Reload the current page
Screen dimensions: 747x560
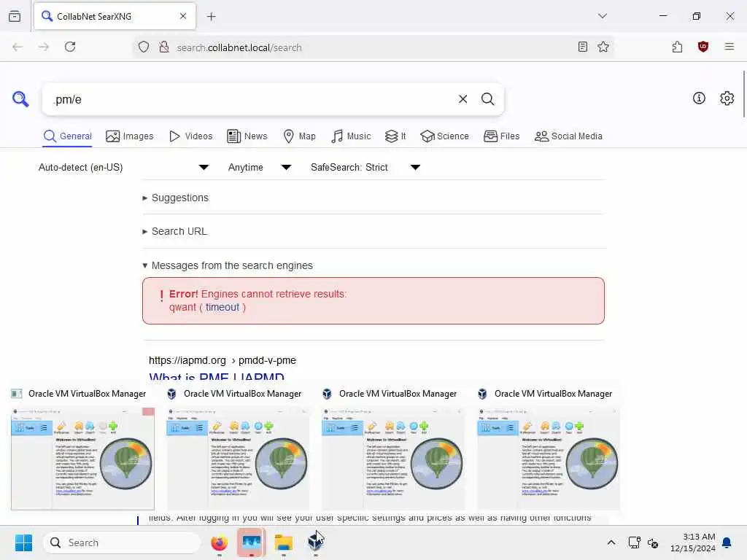pyautogui.click(x=70, y=47)
